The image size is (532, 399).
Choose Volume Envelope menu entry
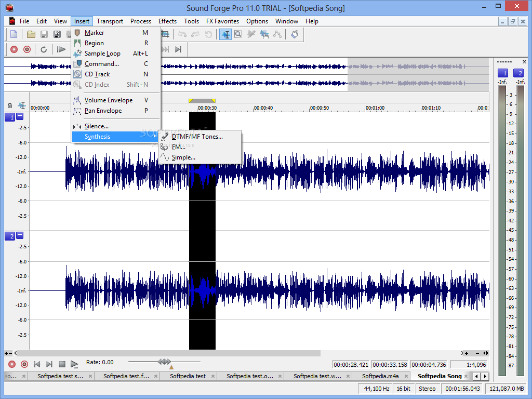(116, 100)
